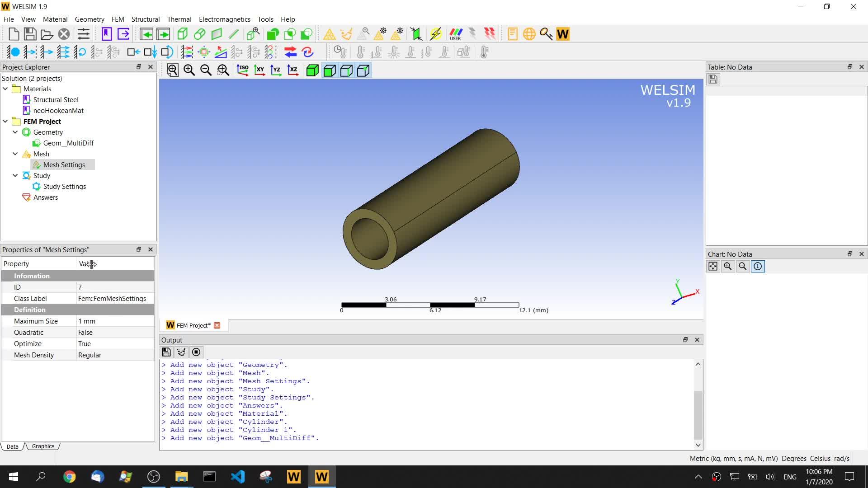Click the mesh pyramid icon

329,34
